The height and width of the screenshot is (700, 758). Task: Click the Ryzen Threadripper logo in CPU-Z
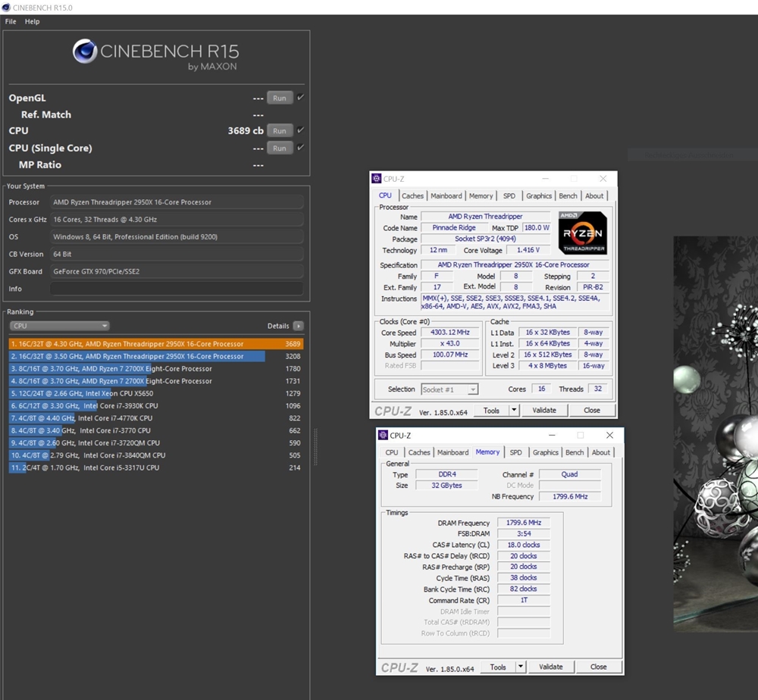click(582, 233)
